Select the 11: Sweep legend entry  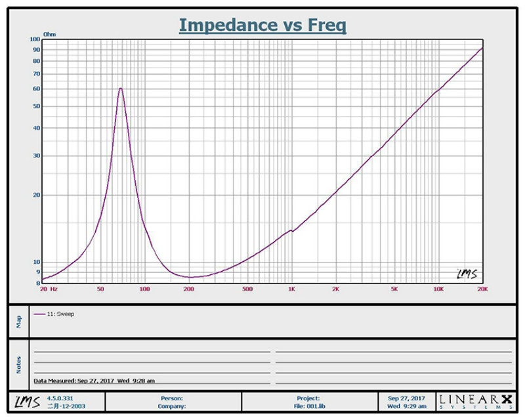point(60,314)
